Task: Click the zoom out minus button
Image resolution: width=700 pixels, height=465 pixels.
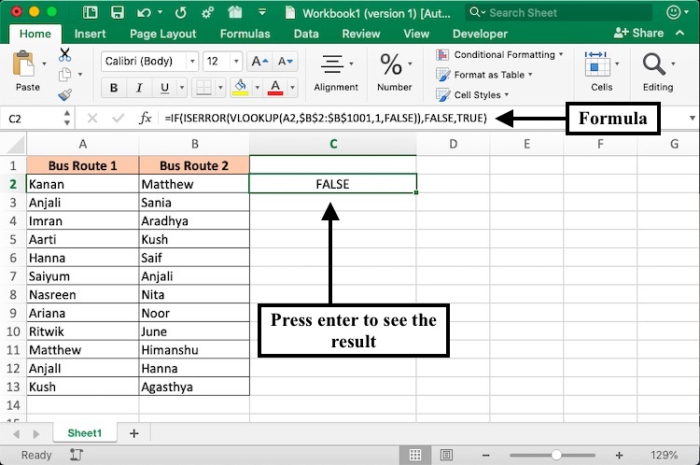Action: point(486,455)
